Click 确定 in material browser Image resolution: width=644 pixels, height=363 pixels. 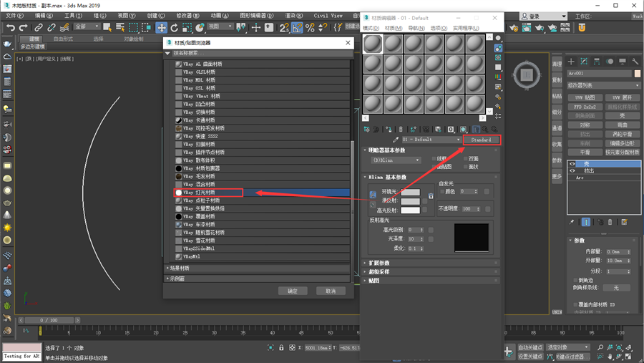(293, 291)
